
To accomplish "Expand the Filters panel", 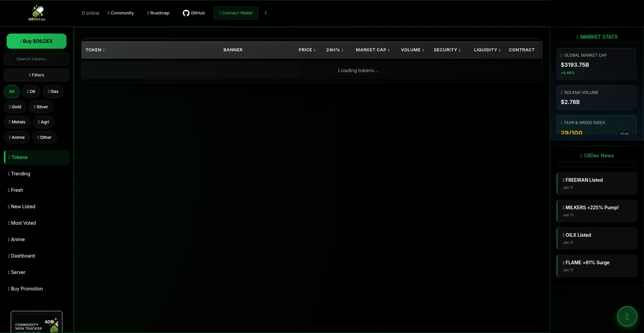I will (x=37, y=75).
